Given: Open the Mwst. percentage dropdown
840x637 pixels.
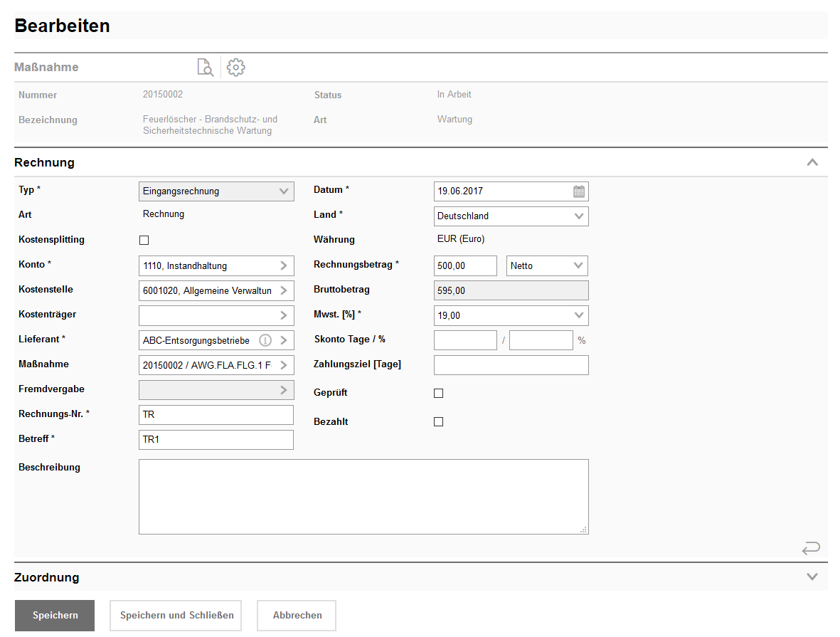Looking at the screenshot, I should 511,316.
